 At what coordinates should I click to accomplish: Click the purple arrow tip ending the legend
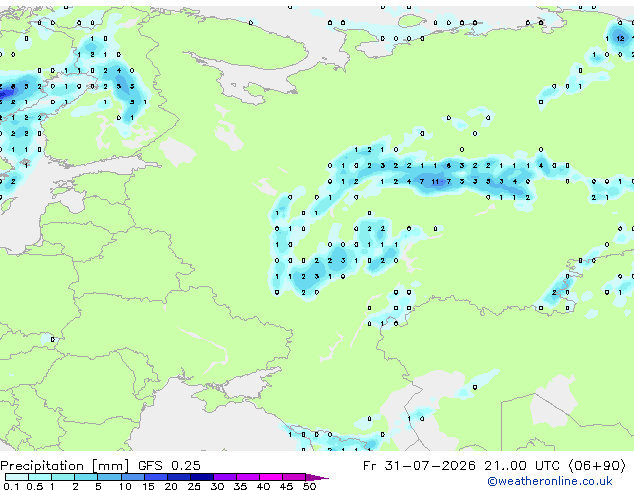pyautogui.click(x=317, y=477)
